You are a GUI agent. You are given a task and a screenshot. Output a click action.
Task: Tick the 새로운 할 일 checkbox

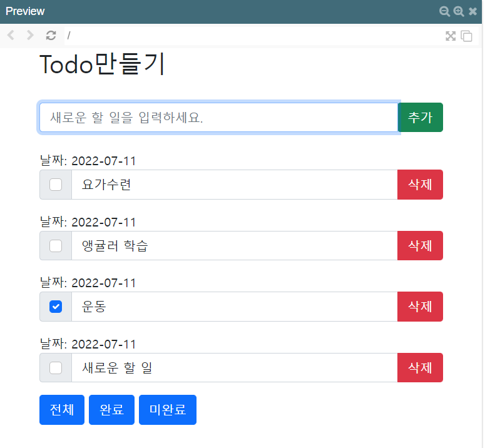[56, 368]
